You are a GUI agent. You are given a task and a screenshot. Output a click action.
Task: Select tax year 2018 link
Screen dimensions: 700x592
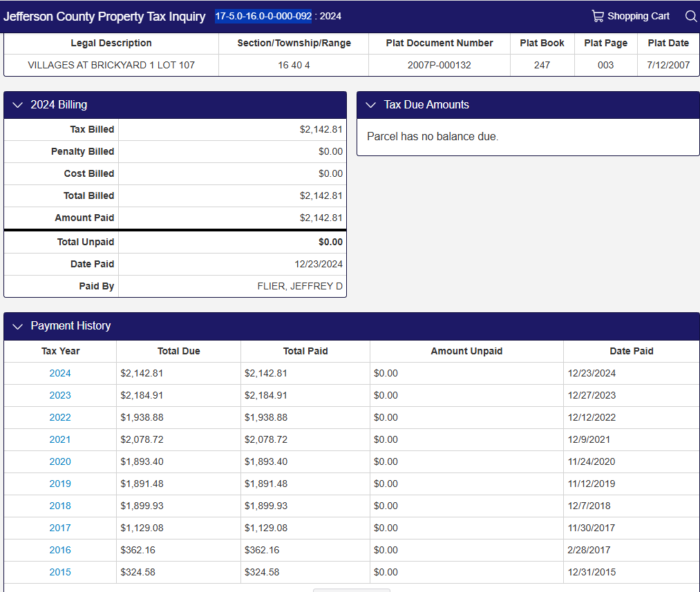(60, 506)
